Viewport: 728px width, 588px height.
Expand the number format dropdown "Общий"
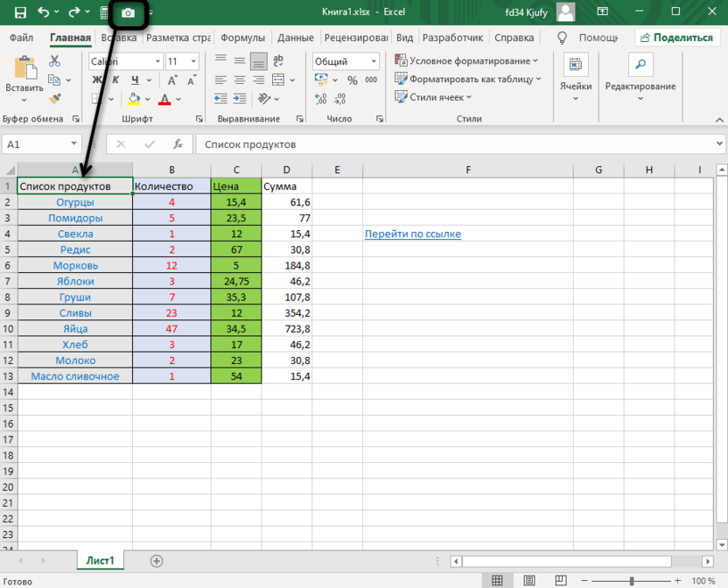(x=379, y=62)
